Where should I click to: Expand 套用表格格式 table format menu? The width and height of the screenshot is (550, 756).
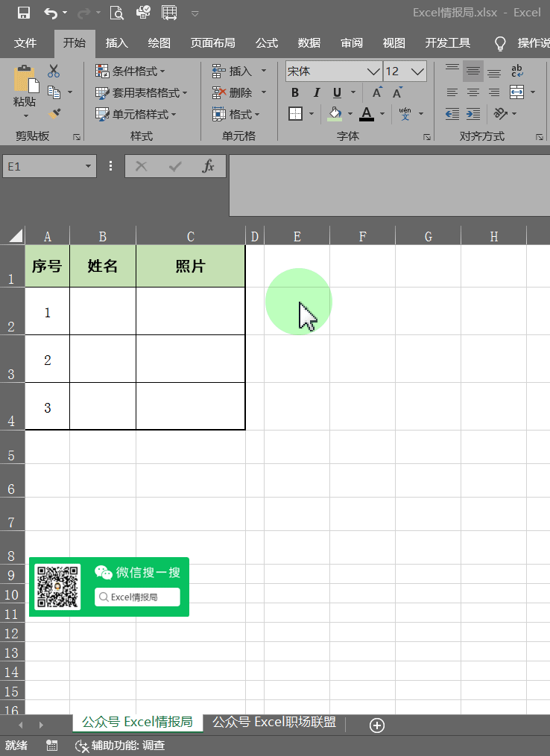(x=142, y=92)
